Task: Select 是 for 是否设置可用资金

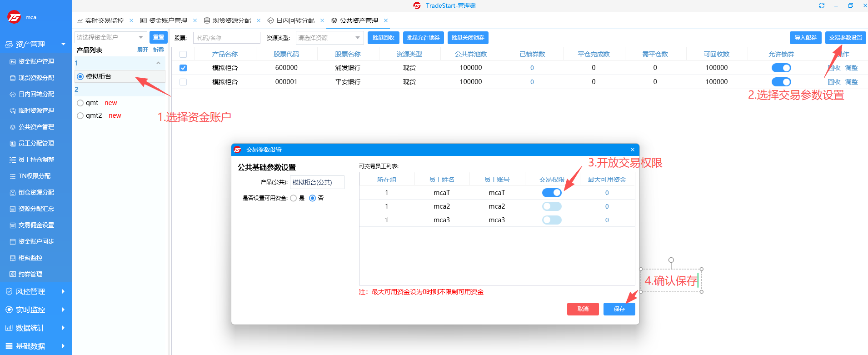Action: pyautogui.click(x=294, y=198)
